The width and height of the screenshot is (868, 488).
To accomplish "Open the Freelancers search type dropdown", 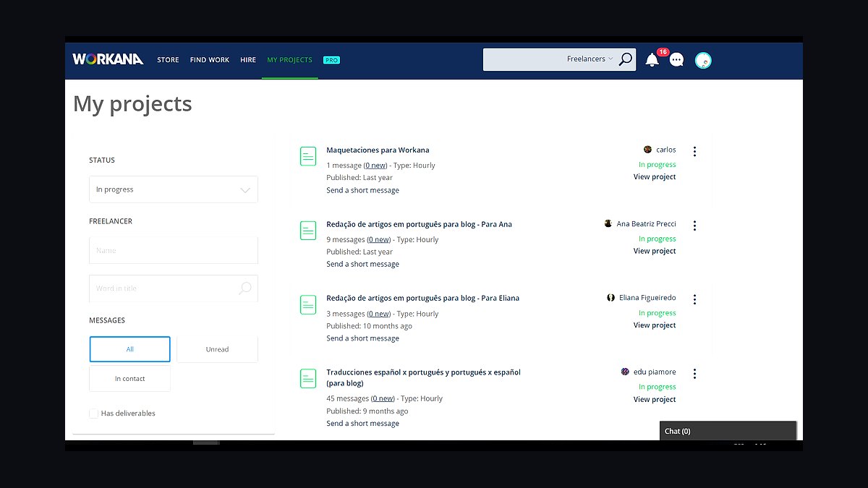I will pyautogui.click(x=590, y=59).
